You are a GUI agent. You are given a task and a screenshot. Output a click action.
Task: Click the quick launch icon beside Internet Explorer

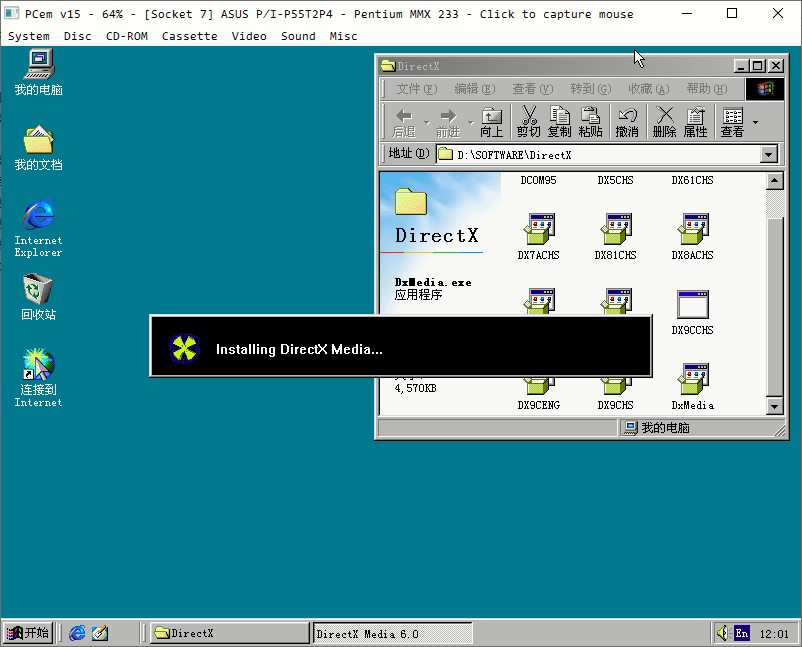click(x=100, y=633)
